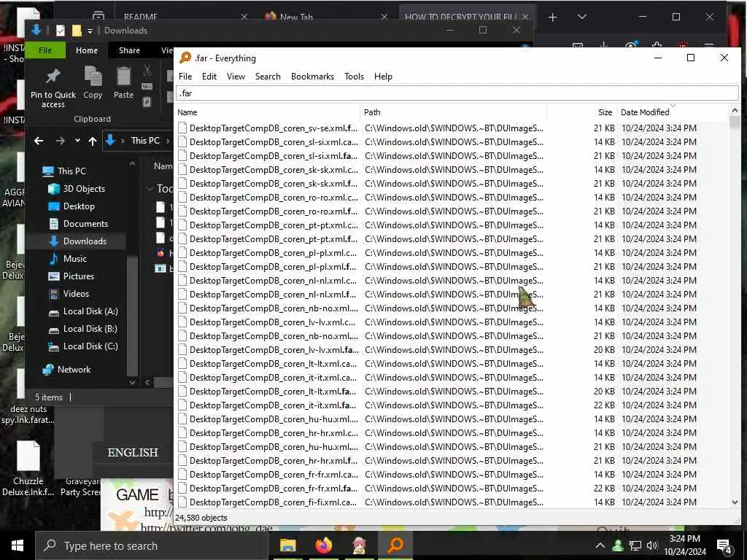Screen dimensions: 747x560
Task: Open browser tab list dropdown chevron
Action: (581, 17)
